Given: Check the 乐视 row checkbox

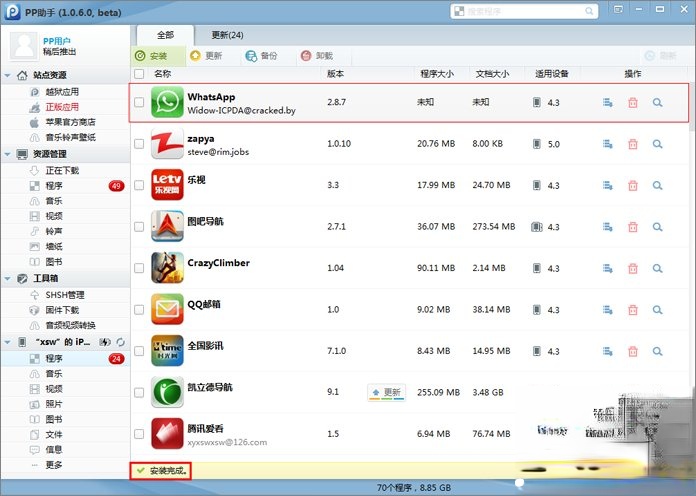Looking at the screenshot, I should click(x=139, y=185).
